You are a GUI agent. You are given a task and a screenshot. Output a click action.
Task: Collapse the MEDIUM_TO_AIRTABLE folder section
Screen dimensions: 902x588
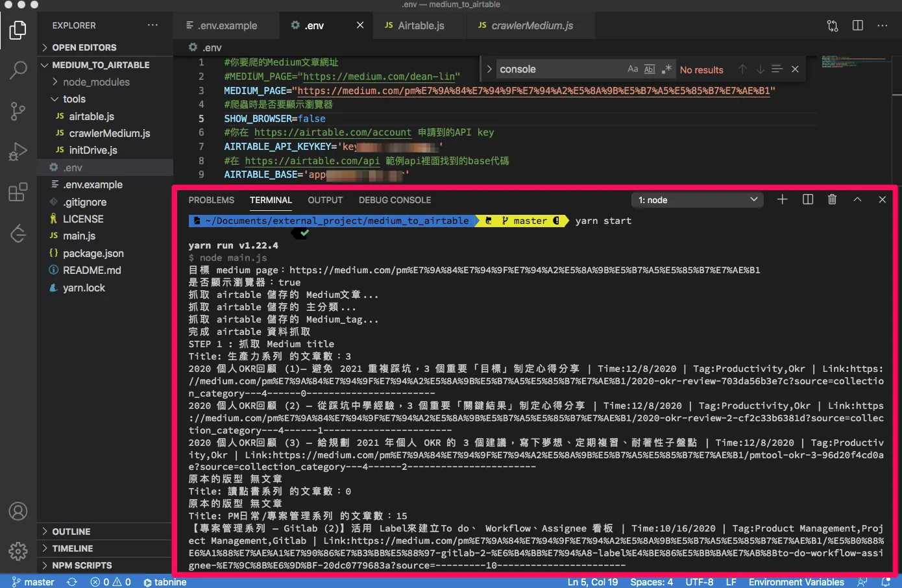pyautogui.click(x=105, y=65)
